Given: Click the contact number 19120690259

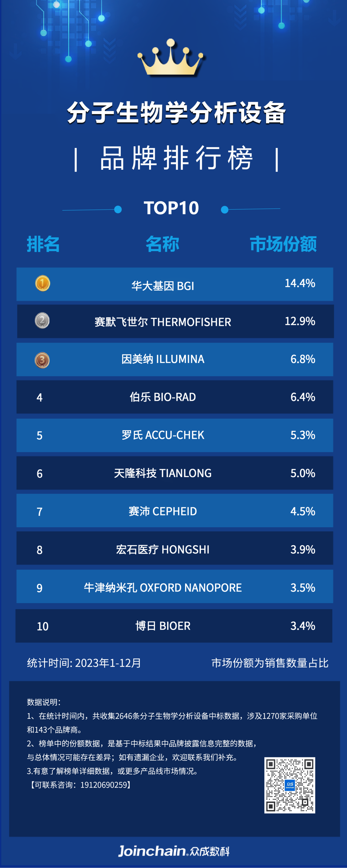Looking at the screenshot, I should click(x=104, y=785).
